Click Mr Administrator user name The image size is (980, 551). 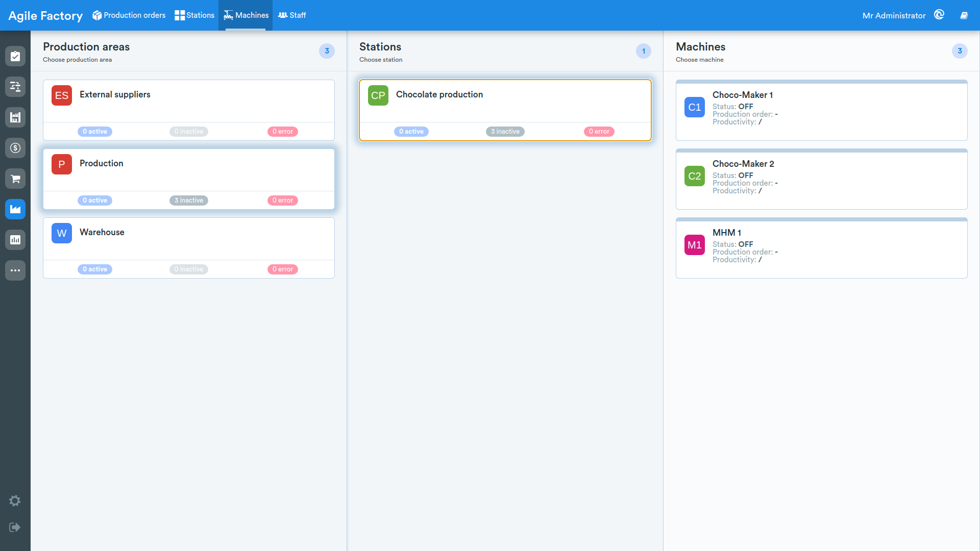click(x=894, y=16)
